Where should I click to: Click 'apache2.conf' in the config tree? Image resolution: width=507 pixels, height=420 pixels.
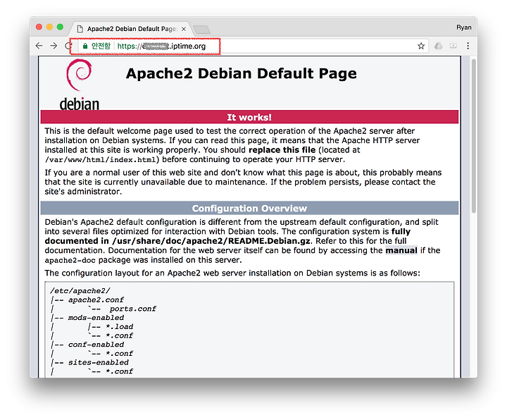pos(96,300)
